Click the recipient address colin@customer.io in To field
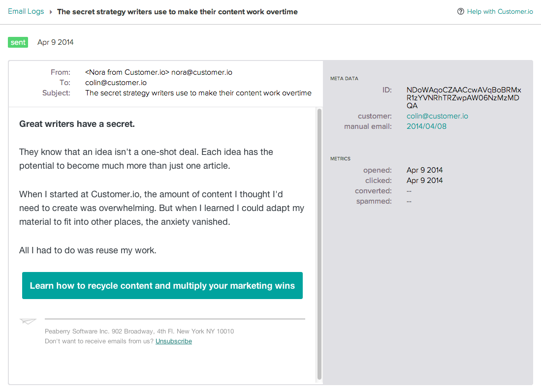The height and width of the screenshot is (392, 541). coord(116,83)
